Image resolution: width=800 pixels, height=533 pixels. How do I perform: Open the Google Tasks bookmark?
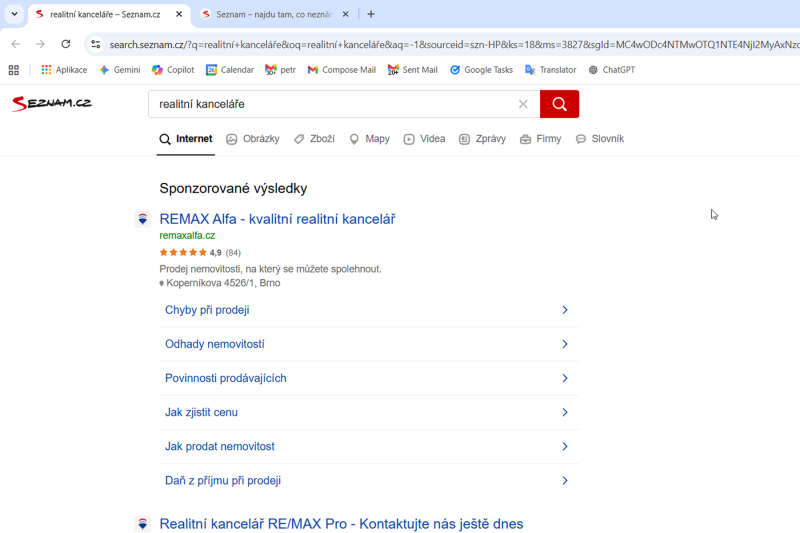(x=481, y=70)
